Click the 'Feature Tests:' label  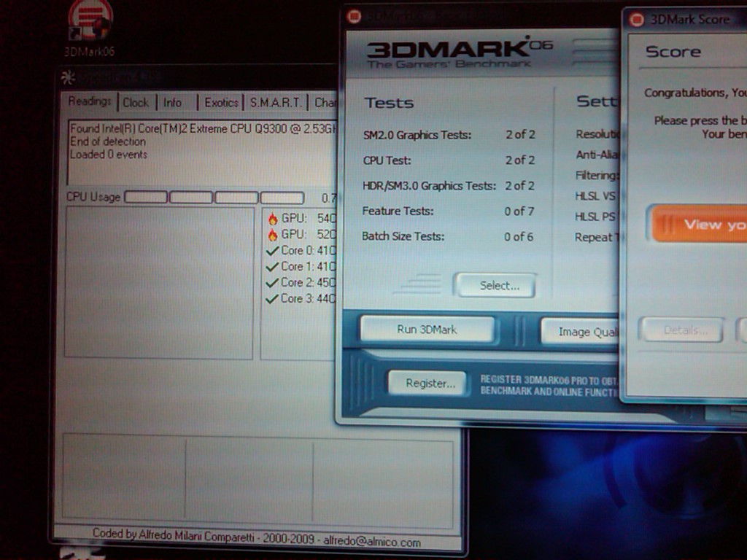point(398,211)
